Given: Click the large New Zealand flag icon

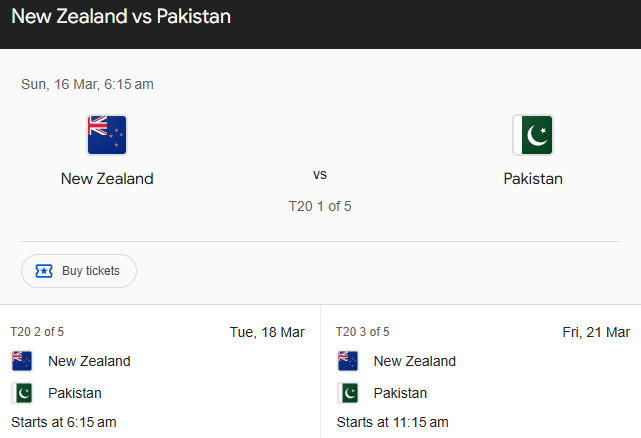Looking at the screenshot, I should (107, 135).
